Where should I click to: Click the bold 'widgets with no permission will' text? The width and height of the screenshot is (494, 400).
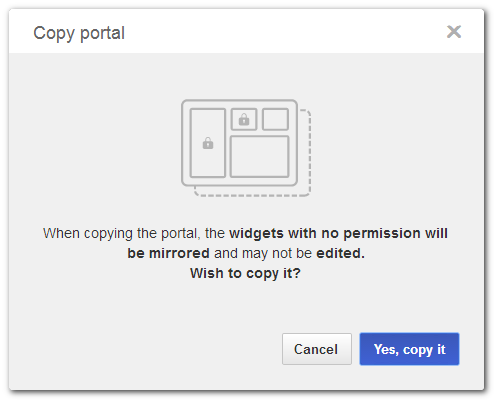point(338,233)
